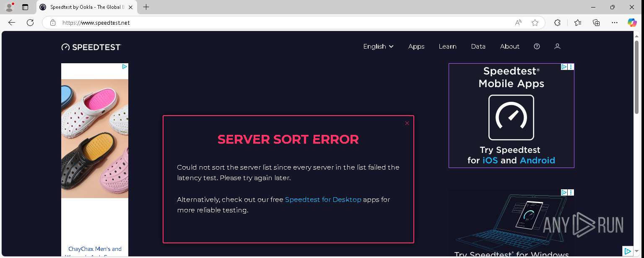This screenshot has height=258, width=644.
Task: Open the Learn menu
Action: point(447,46)
